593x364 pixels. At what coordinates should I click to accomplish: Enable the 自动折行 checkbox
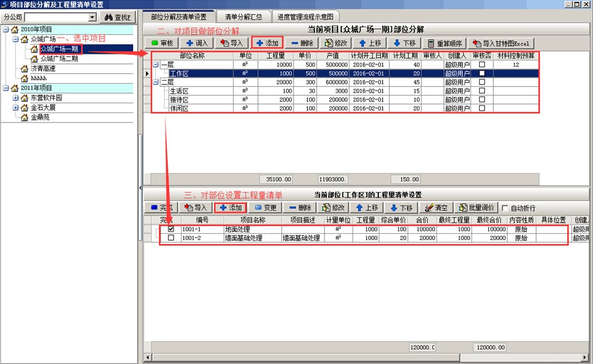505,208
